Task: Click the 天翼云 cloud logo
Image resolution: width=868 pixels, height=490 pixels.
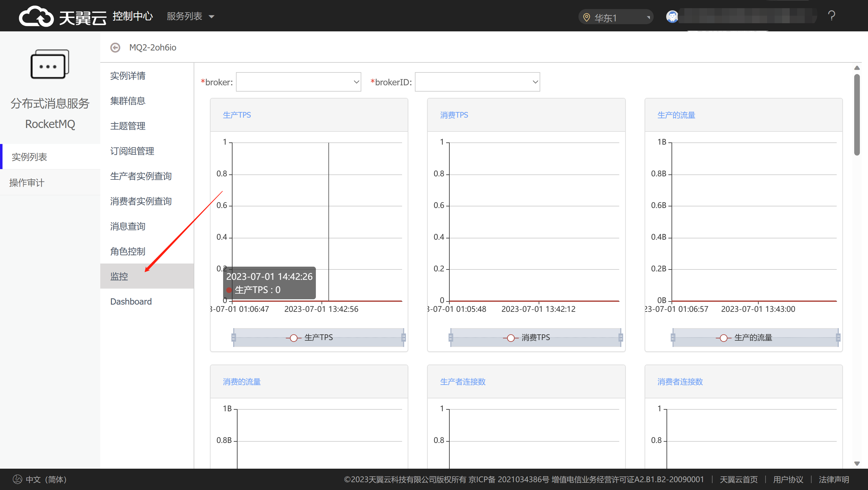Action: pos(36,16)
